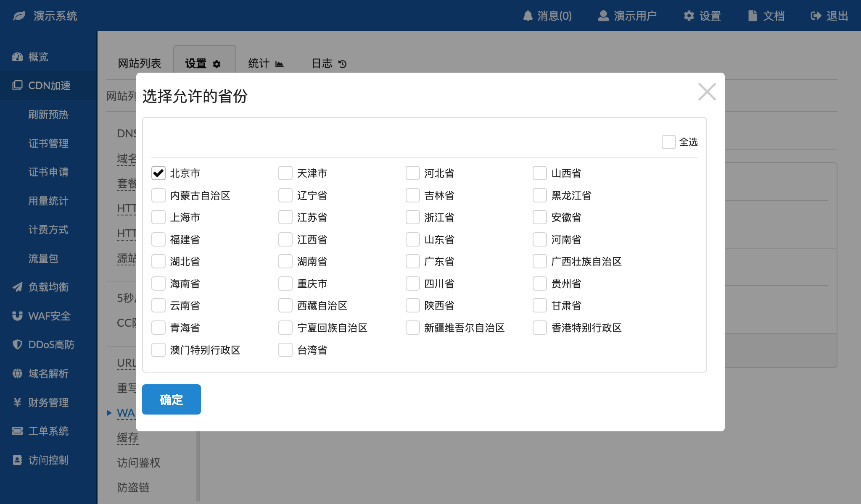The width and height of the screenshot is (861, 504).
Task: Check the 广东省 checkbox
Action: (412, 261)
